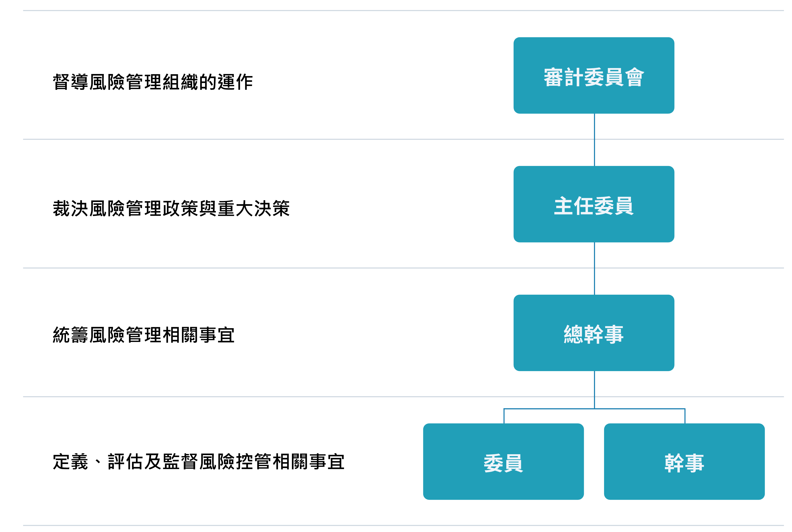Click the branch line above 幹事
792x532 pixels.
[x=685, y=416]
